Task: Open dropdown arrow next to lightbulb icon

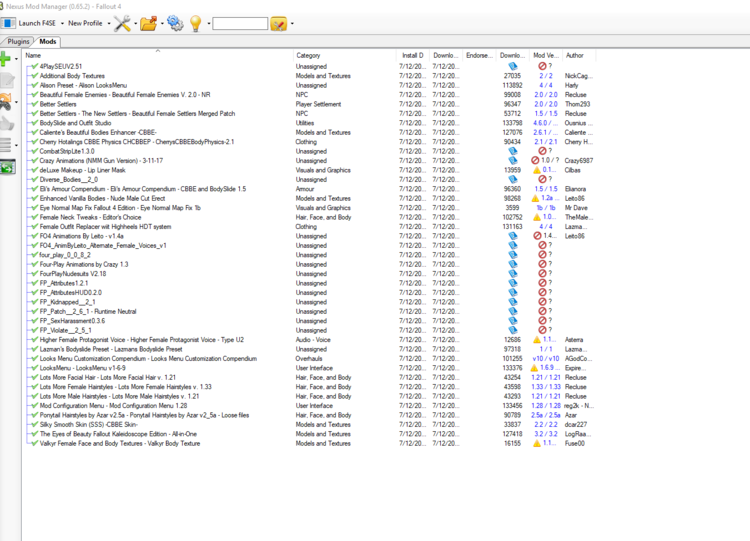Action: tap(209, 23)
